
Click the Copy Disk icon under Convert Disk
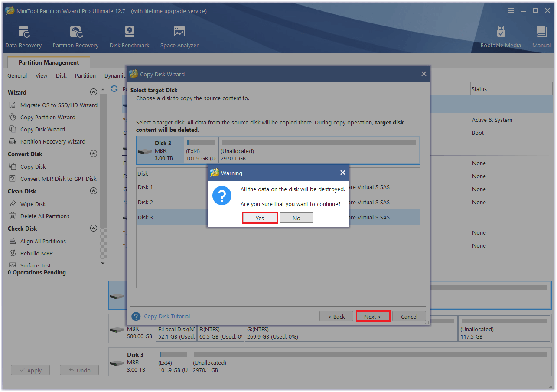13,167
